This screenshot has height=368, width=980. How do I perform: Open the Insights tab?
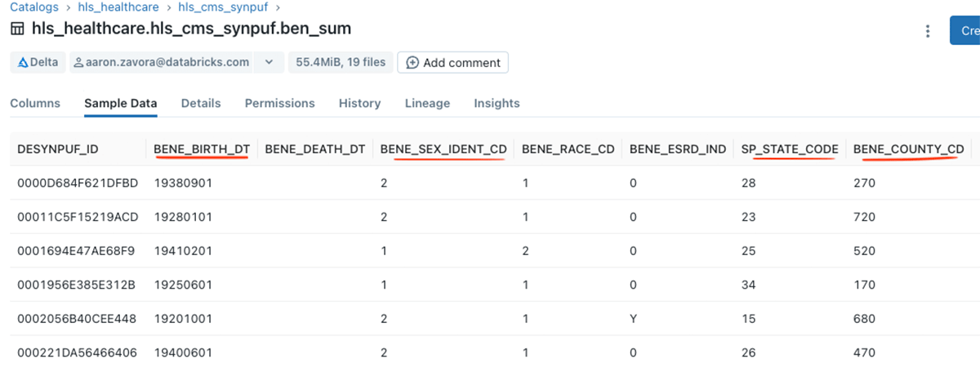[497, 103]
